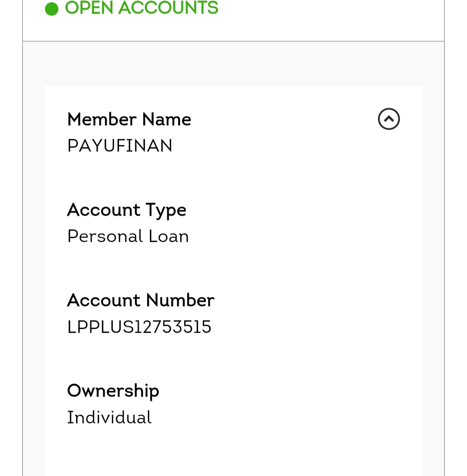Image resolution: width=467 pixels, height=476 pixels.
Task: Tap the word ACCOUNTS in the header
Action: pyautogui.click(x=168, y=8)
